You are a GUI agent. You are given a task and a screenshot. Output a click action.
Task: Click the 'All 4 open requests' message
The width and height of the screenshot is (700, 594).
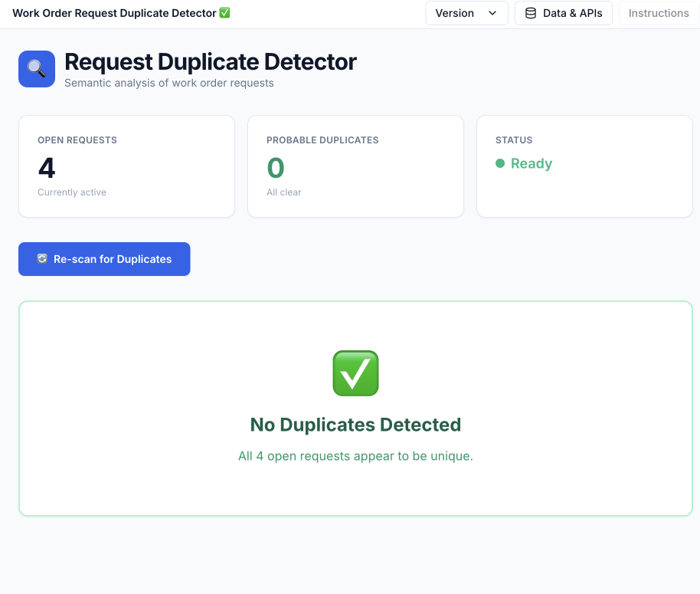click(x=355, y=456)
